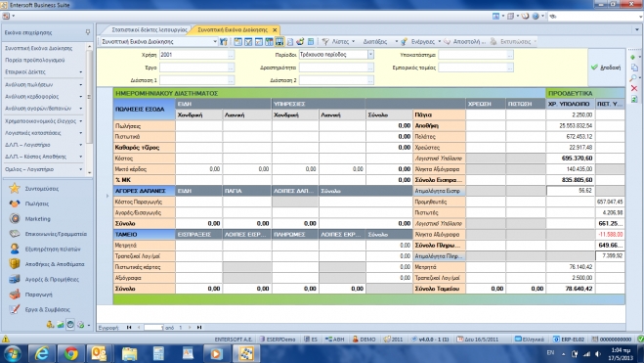Image resolution: width=644 pixels, height=363 pixels.
Task: Close the Συνοπτική Εικόνα Διοίκησης tab
Action: [275, 29]
